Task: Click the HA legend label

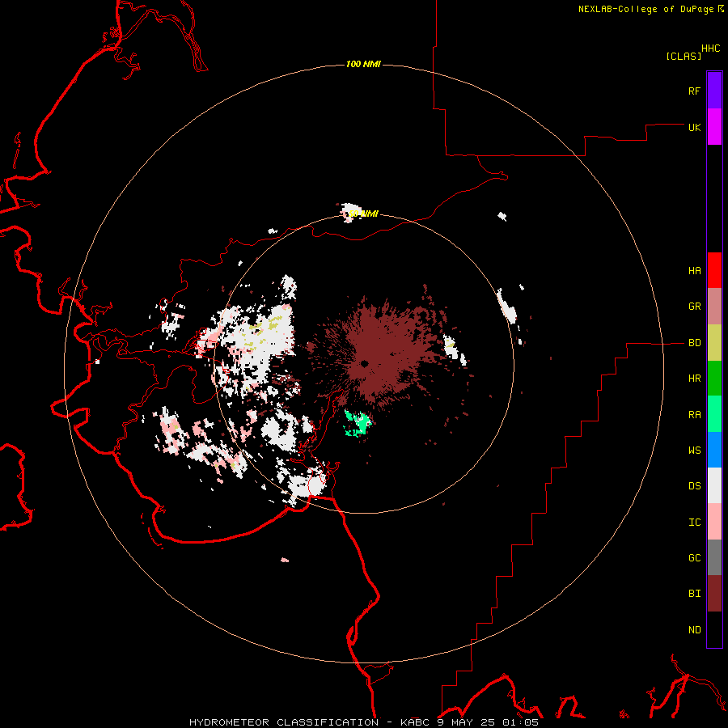Action: pyautogui.click(x=694, y=271)
